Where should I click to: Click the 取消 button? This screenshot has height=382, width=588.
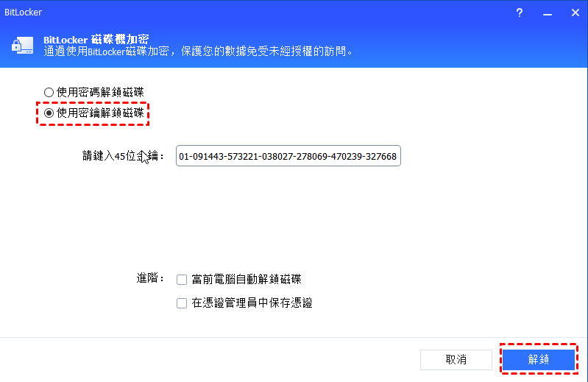click(456, 360)
